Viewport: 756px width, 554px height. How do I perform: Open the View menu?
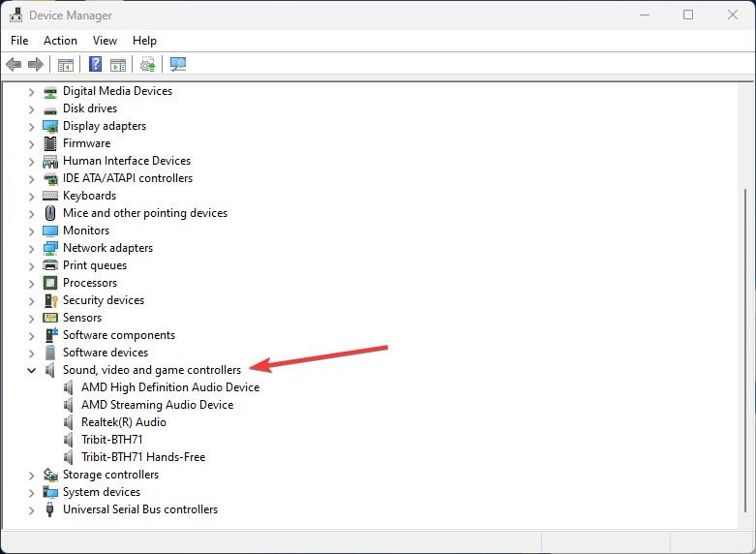[x=105, y=41]
